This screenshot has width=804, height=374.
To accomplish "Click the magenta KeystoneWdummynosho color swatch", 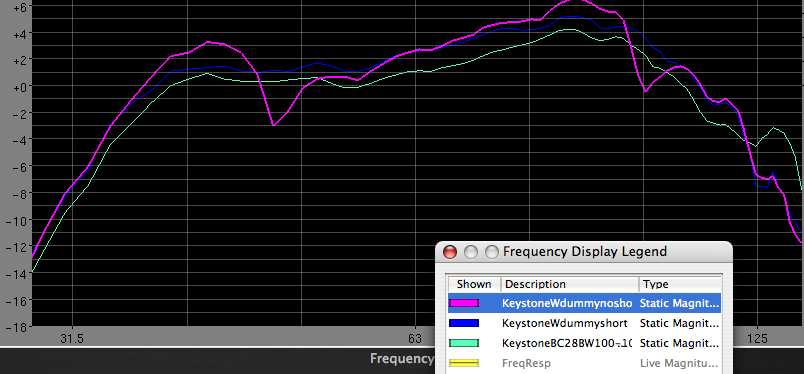I will 464,303.
